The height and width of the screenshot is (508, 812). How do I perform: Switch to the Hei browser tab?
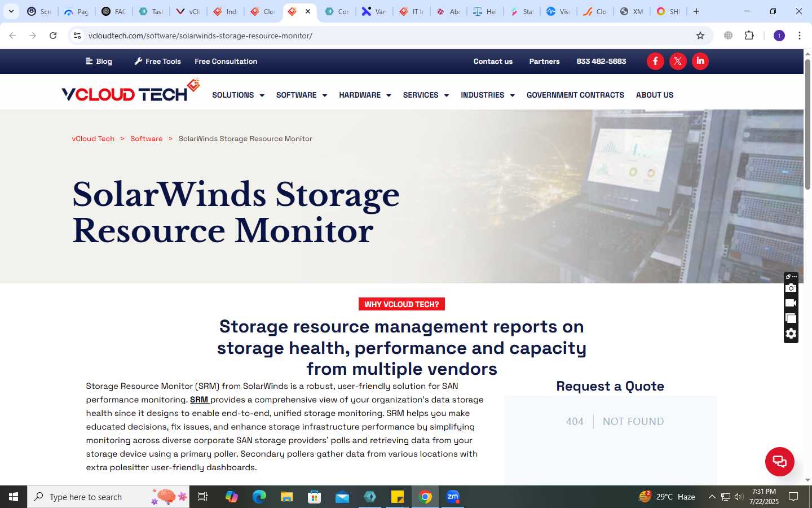pos(484,11)
